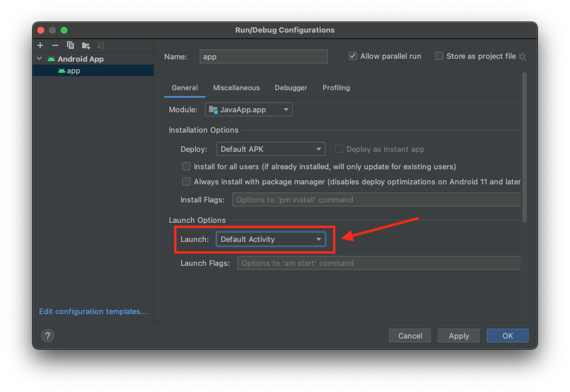This screenshot has width=570, height=392.
Task: Copy the selected configuration
Action: tap(70, 45)
